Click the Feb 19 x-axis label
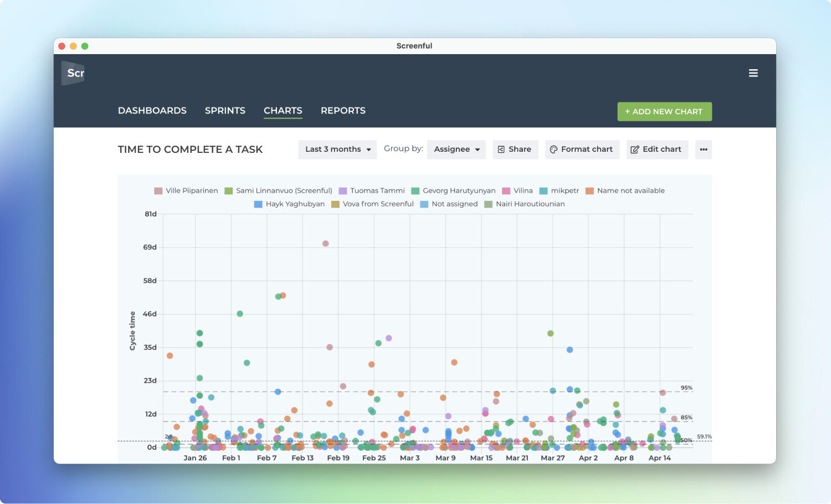Screen dimensions: 831x504 click(x=338, y=458)
